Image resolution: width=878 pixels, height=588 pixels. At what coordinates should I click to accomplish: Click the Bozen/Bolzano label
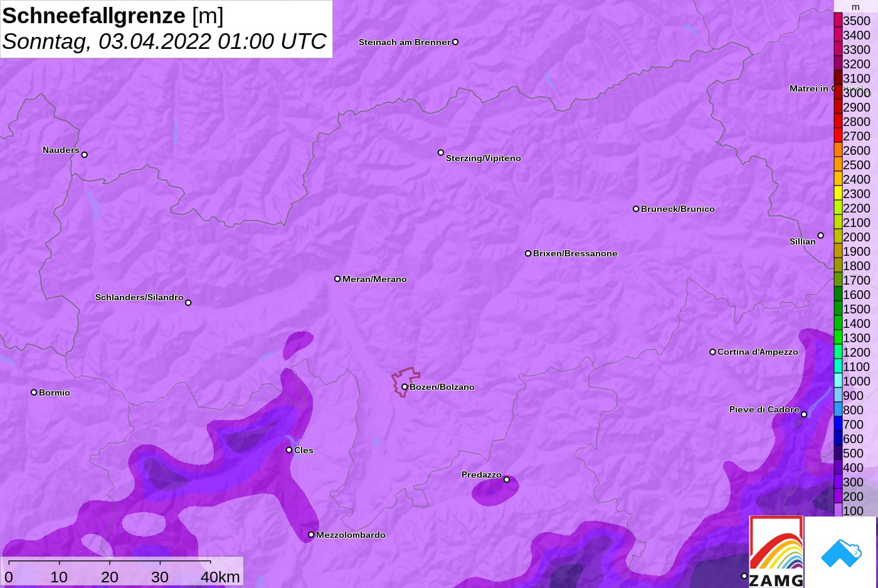click(442, 387)
